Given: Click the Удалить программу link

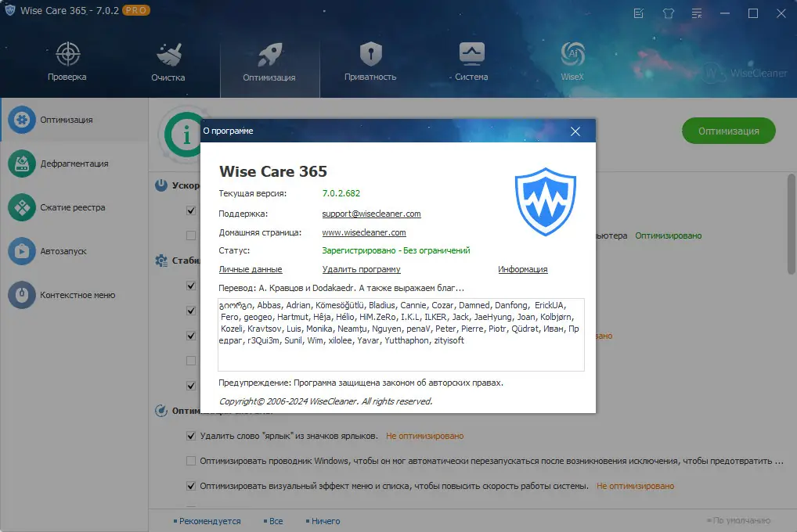Looking at the screenshot, I should [362, 269].
